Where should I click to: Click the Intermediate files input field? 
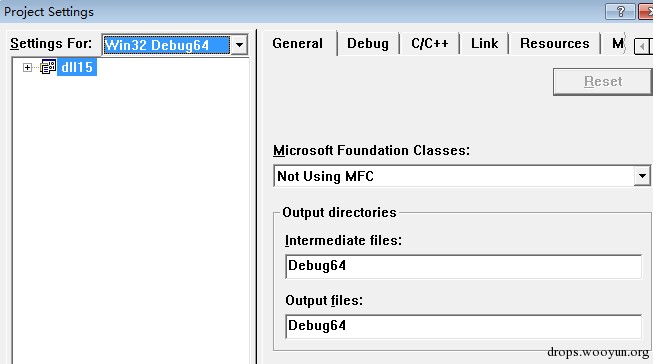tap(464, 266)
